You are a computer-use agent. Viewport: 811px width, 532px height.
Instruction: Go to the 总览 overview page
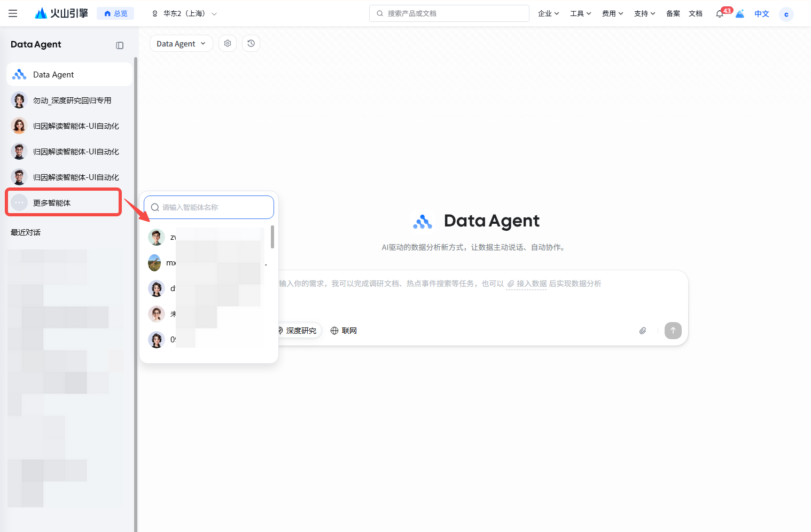[115, 13]
